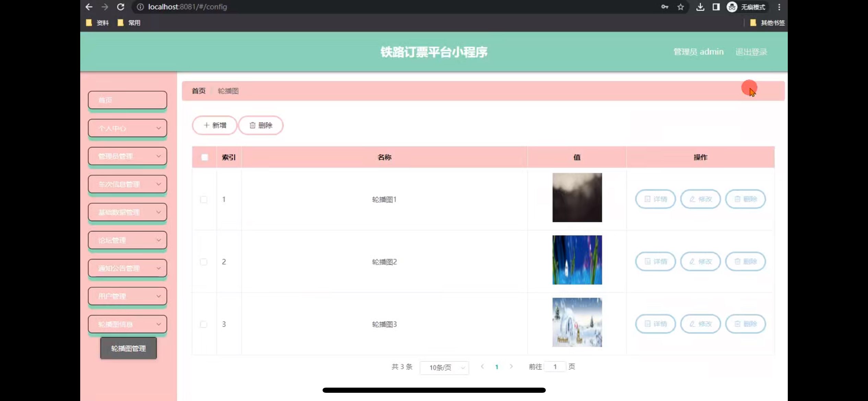Screen dimensions: 868x401
Task: Select the 轮播图管理 submenu item
Action: [128, 349]
